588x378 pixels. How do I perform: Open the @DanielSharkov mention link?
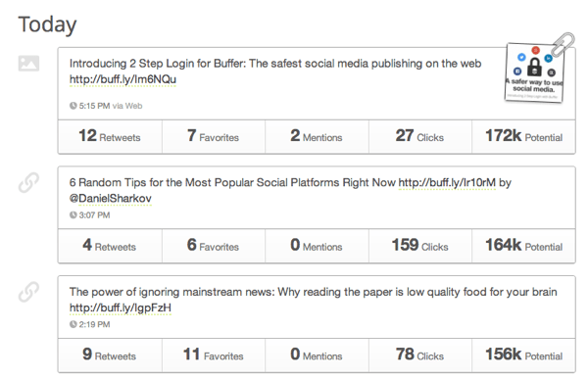point(110,199)
